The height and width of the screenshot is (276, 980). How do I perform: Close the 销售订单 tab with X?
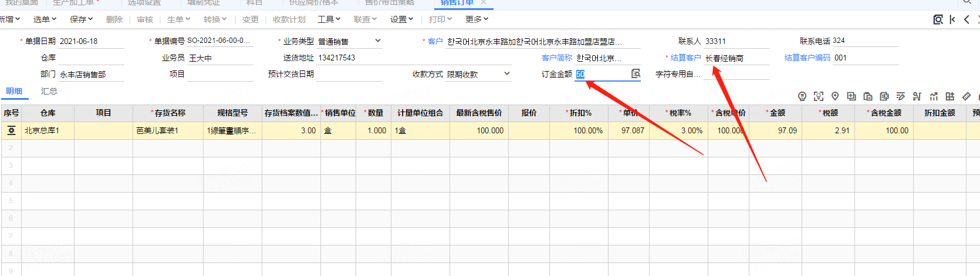click(x=484, y=2)
